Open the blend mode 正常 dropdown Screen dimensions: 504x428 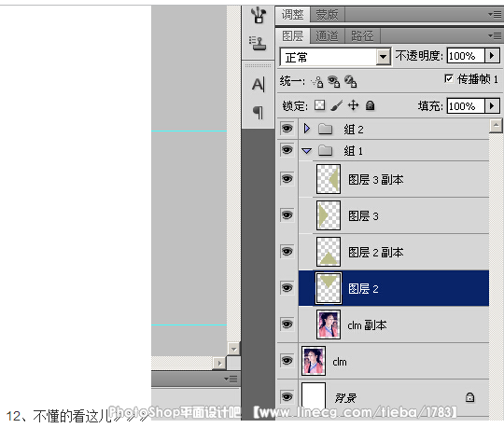[383, 57]
